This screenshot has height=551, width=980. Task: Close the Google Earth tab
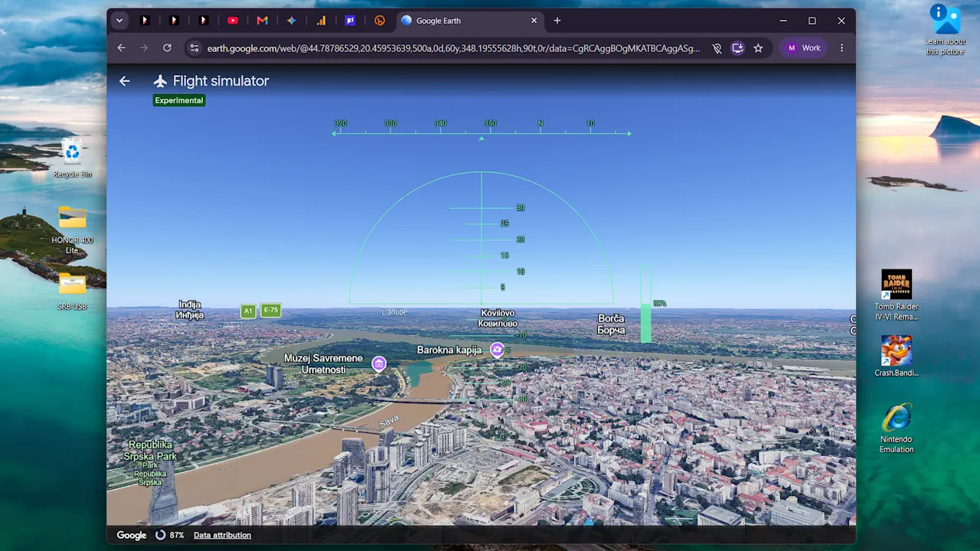[534, 21]
